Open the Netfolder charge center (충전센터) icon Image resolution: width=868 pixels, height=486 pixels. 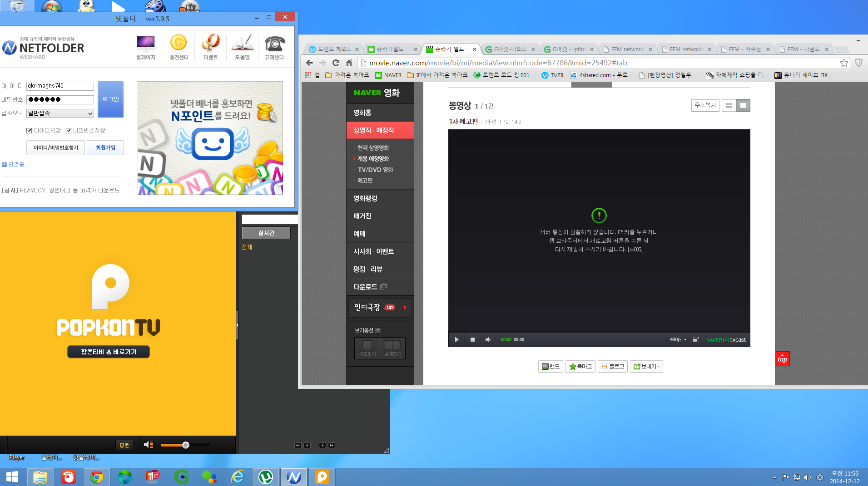tap(179, 48)
